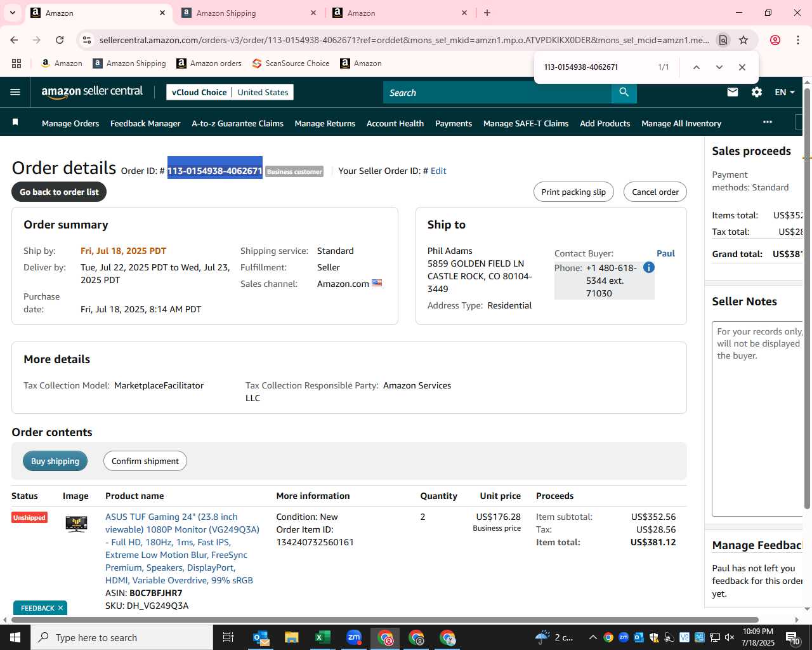Click Buy shipping button
Viewport: 812px width, 650px height.
[x=55, y=461]
